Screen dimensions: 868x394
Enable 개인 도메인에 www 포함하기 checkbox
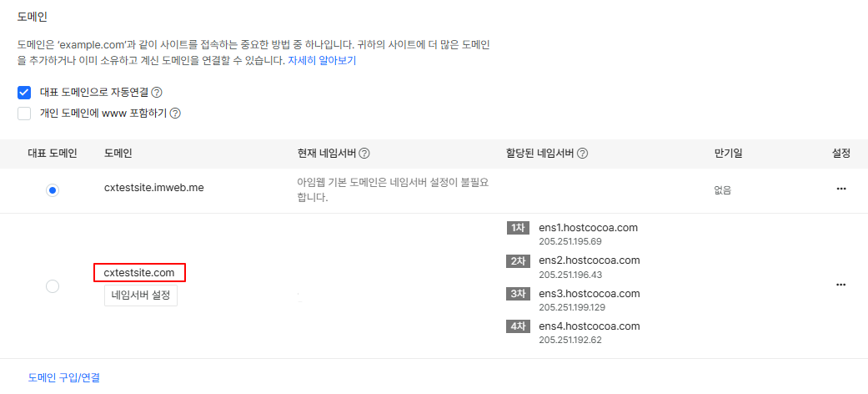pyautogui.click(x=24, y=114)
